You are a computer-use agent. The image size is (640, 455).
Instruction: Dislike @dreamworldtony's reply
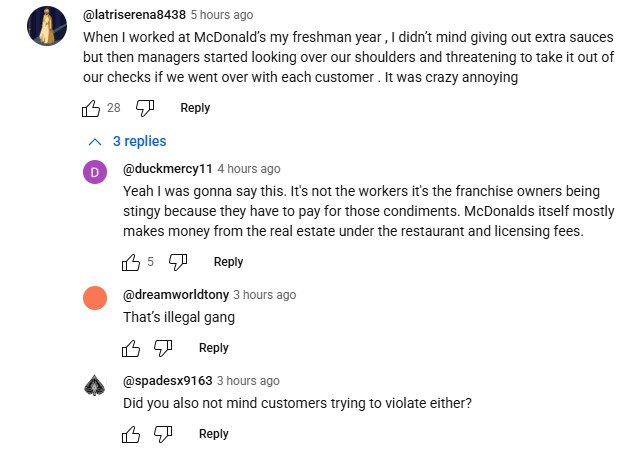[x=163, y=348]
